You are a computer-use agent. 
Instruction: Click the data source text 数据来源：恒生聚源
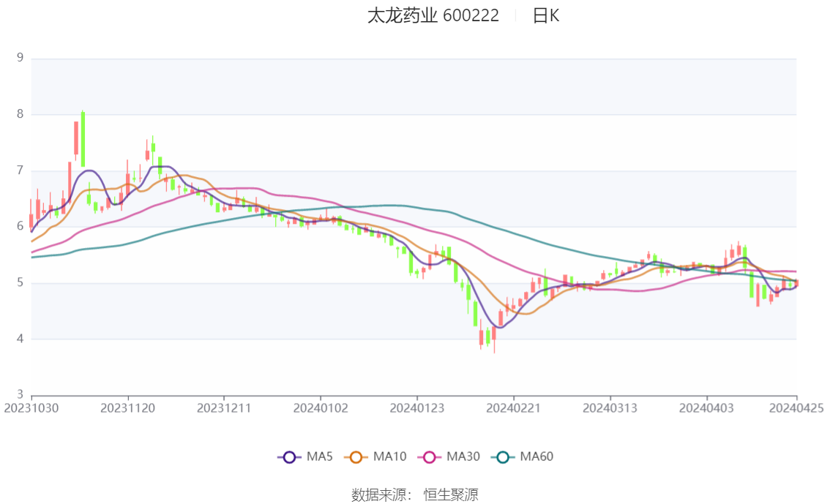coord(414,495)
